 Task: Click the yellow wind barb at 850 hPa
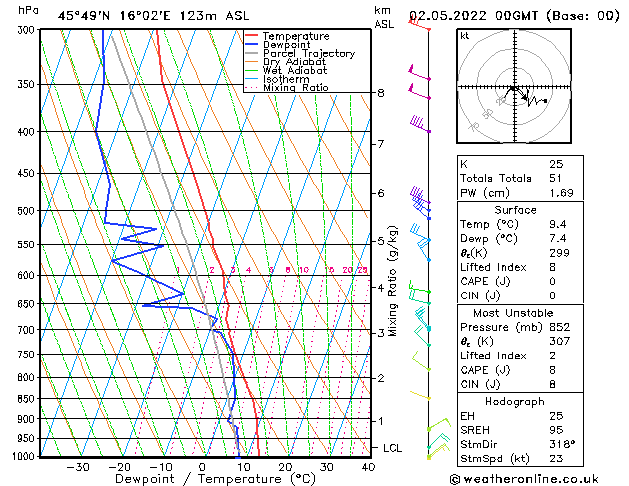(420, 395)
